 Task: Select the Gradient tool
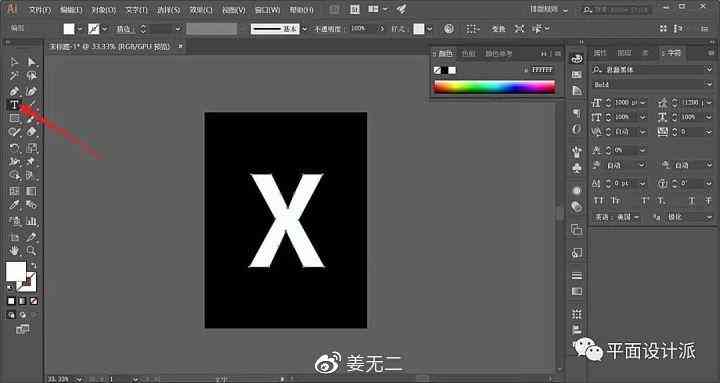(31, 191)
